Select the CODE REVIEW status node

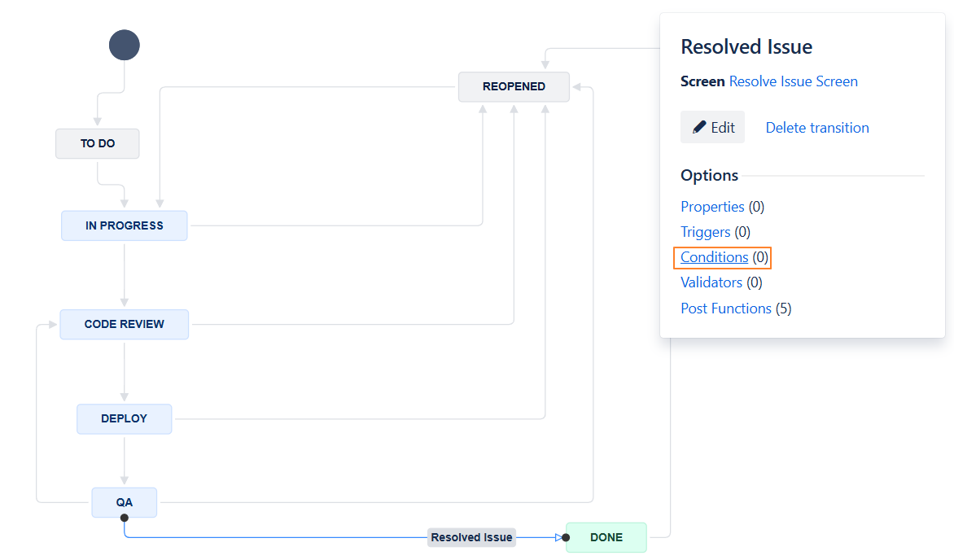(x=125, y=324)
